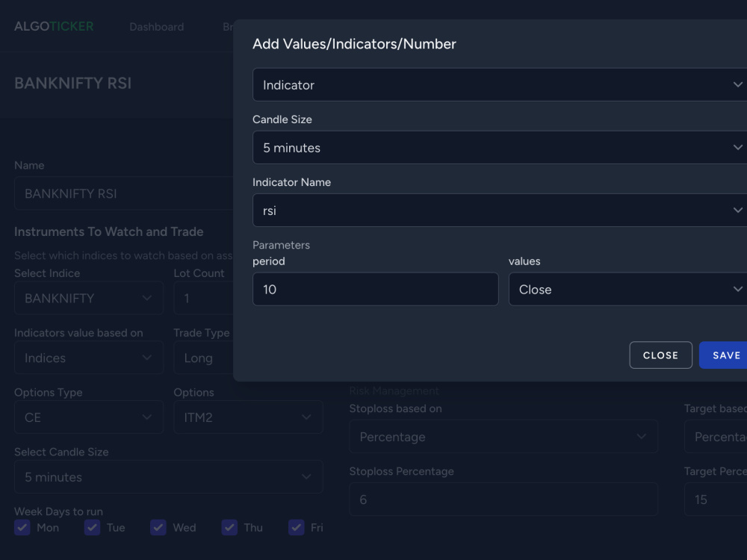Click the chevron arrow in the CE dropdown

pos(146,417)
